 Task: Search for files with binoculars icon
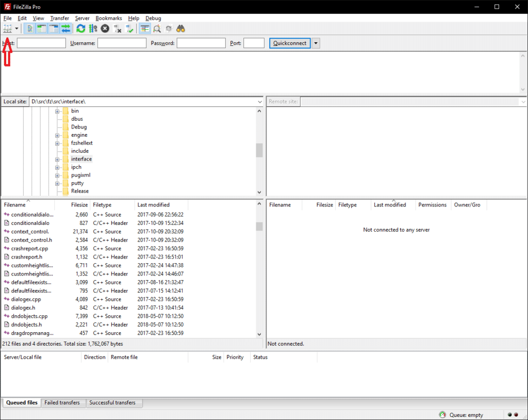pos(181,29)
